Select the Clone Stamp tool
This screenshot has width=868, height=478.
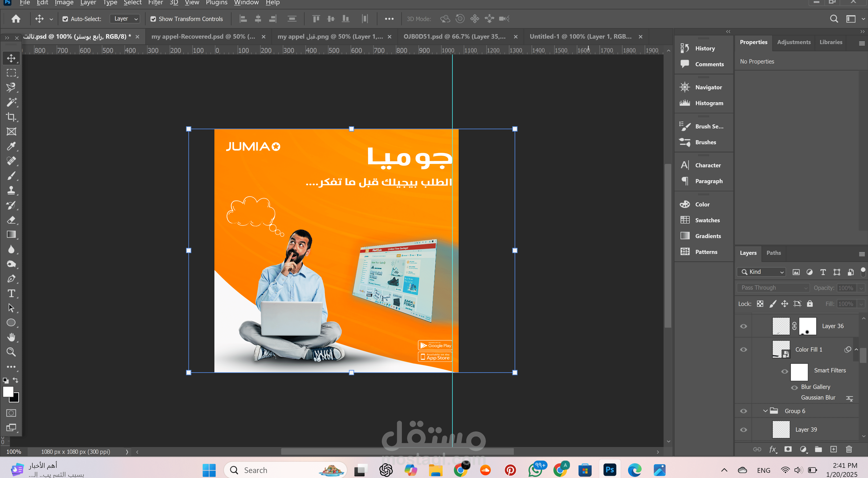pos(11,190)
